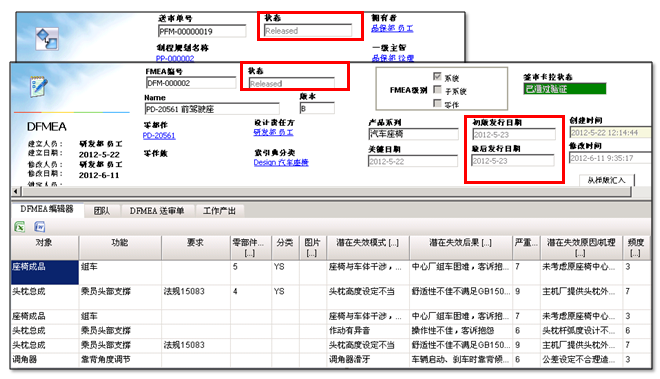
Task: Open the 工作产出 tab
Action: pos(219,211)
